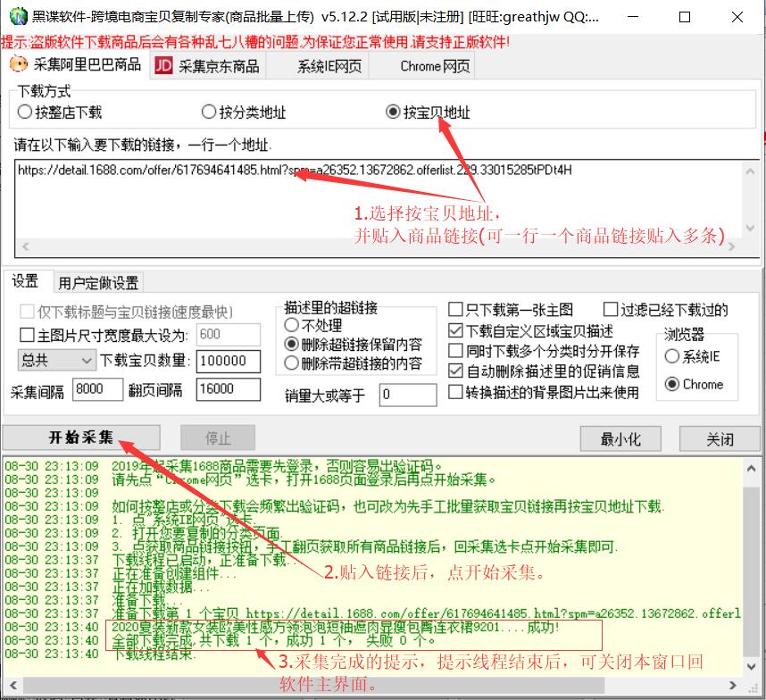The width and height of the screenshot is (766, 700).
Task: Minimize the window from title bar
Action: 633,17
